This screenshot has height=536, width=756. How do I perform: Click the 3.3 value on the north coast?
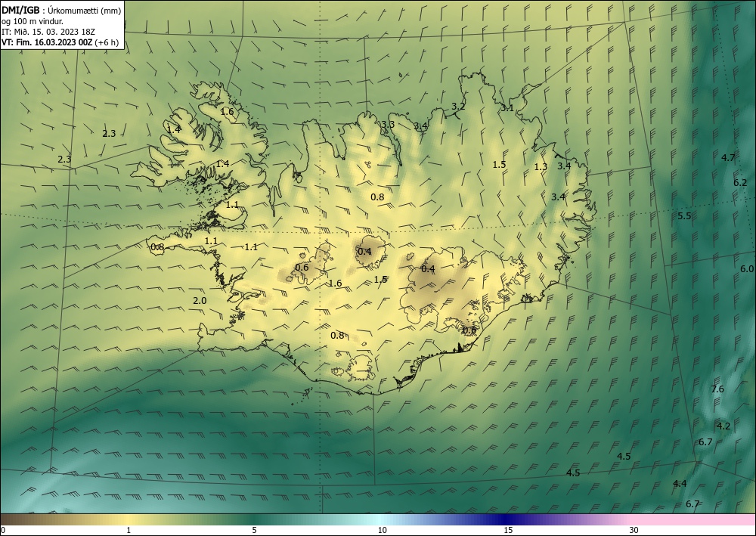[x=388, y=124]
